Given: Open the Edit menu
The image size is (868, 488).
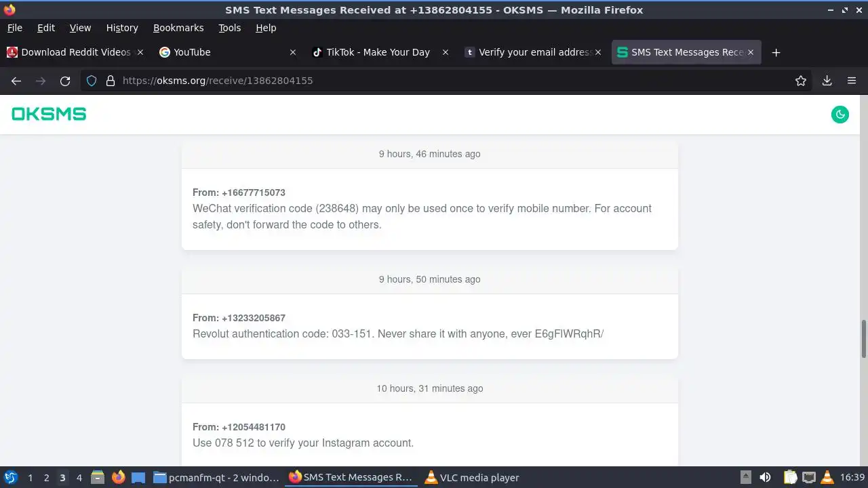Looking at the screenshot, I should (x=46, y=28).
